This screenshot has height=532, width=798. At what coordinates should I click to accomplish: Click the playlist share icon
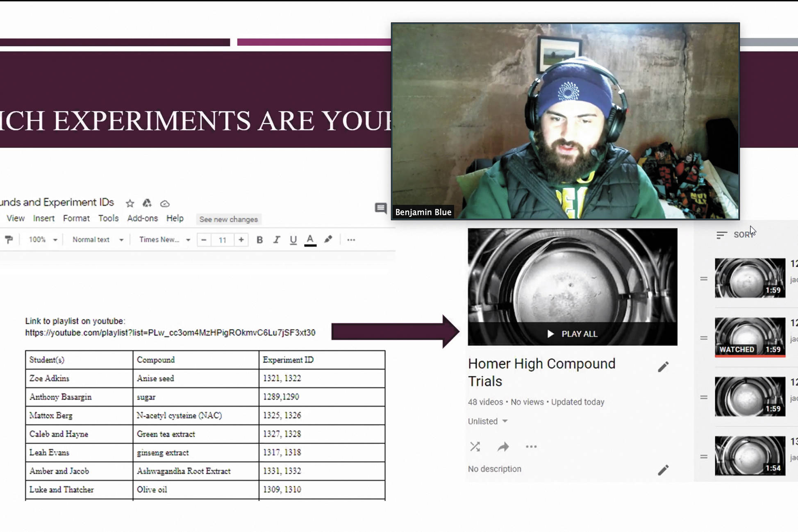503,446
